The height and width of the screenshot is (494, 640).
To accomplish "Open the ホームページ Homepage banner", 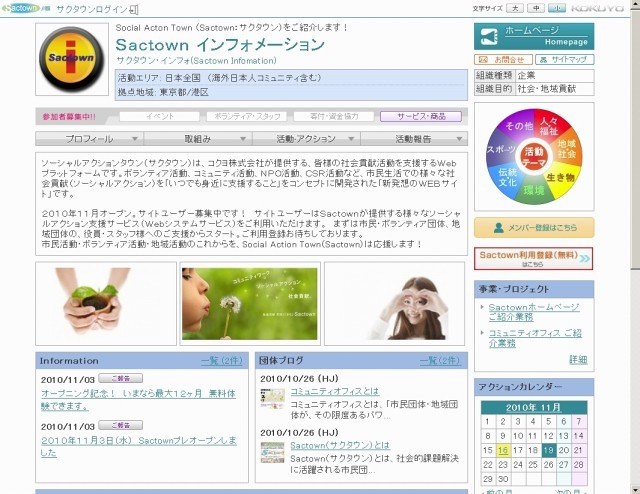I will (534, 36).
